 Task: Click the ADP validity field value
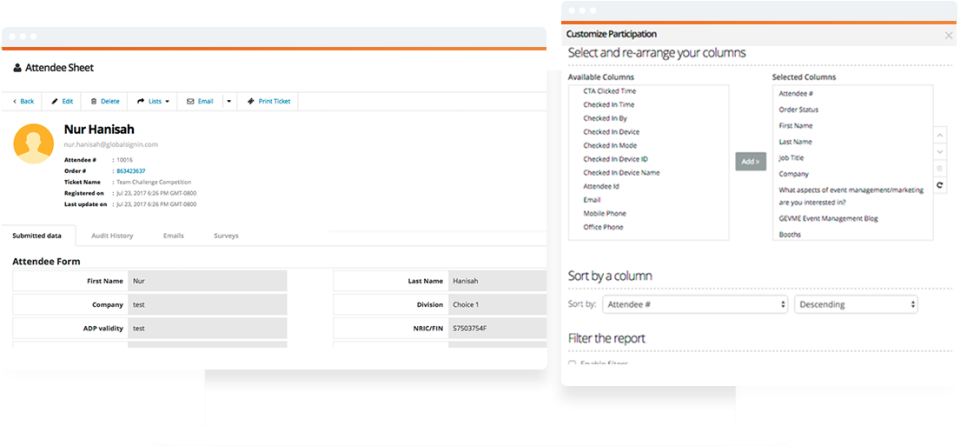pyautogui.click(x=208, y=328)
